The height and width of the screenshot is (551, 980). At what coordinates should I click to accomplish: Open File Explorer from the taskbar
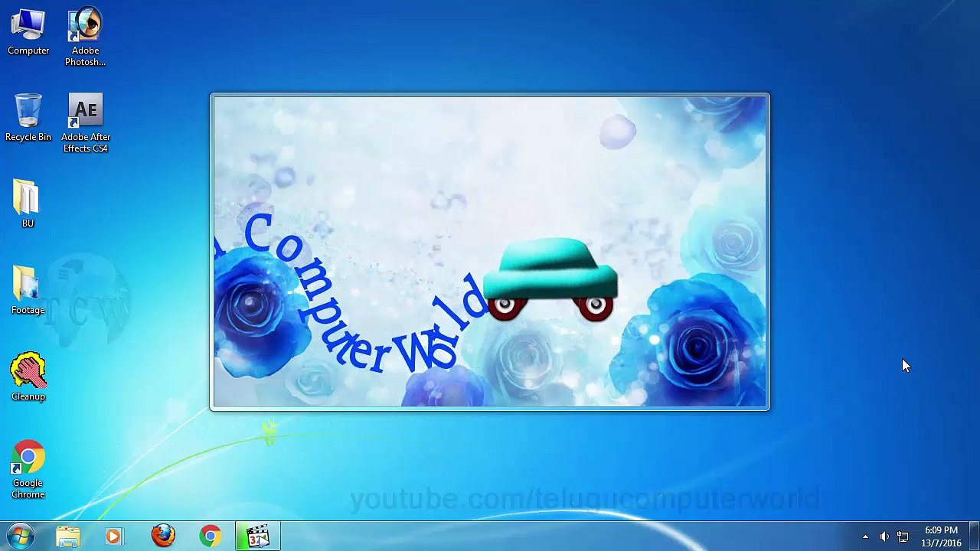tap(68, 536)
